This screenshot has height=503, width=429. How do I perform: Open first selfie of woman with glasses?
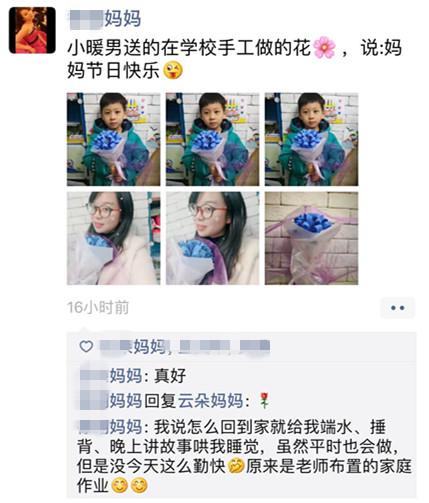[113, 238]
